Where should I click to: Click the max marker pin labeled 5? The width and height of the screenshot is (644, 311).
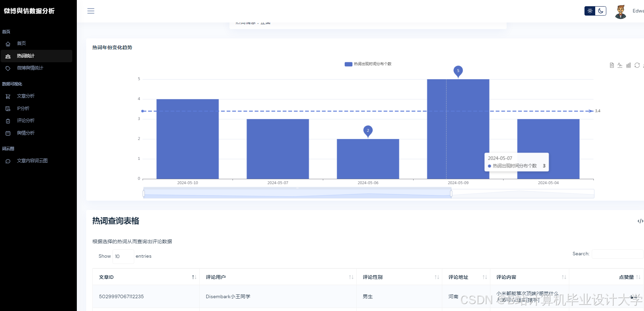458,71
